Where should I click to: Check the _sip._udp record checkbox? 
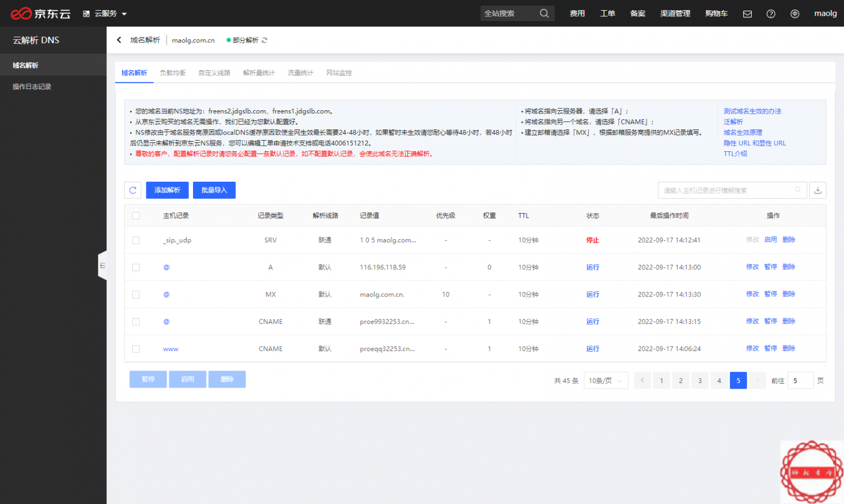point(136,240)
